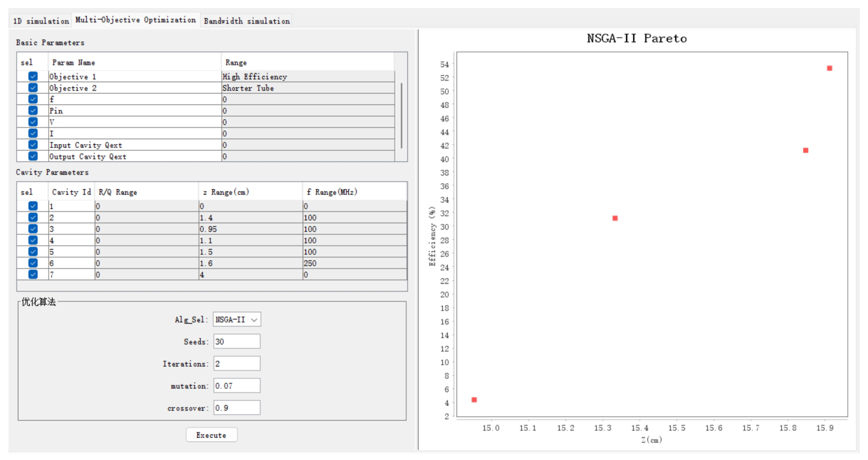Click the lowest efficiency Pareto point
Screen dimensions: 868x460
click(474, 400)
